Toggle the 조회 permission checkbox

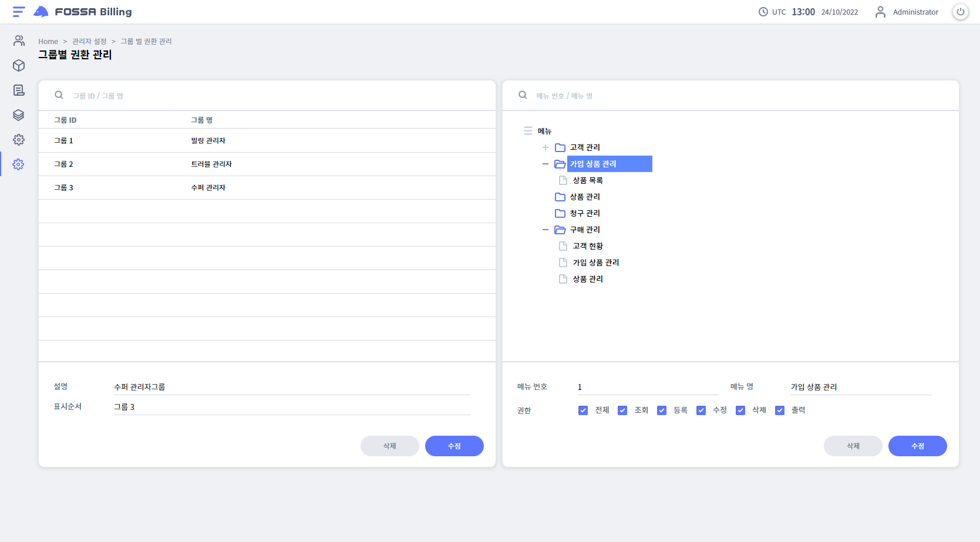tap(622, 410)
